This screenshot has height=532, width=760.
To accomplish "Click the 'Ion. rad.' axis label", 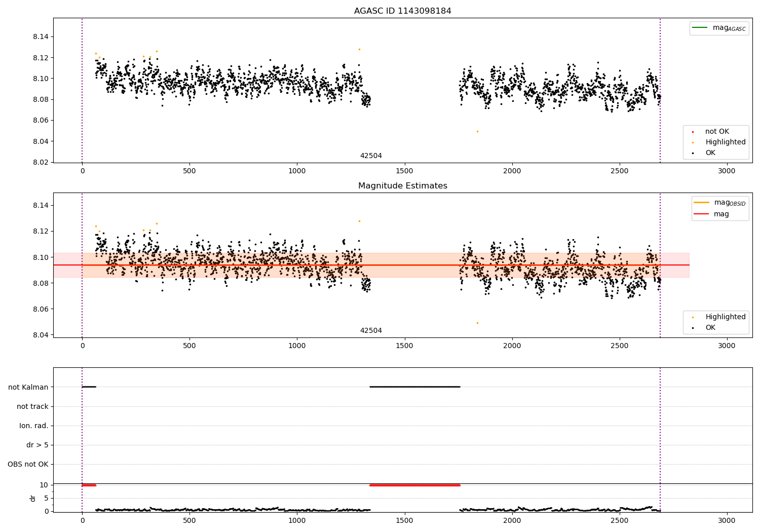I will coord(34,426).
